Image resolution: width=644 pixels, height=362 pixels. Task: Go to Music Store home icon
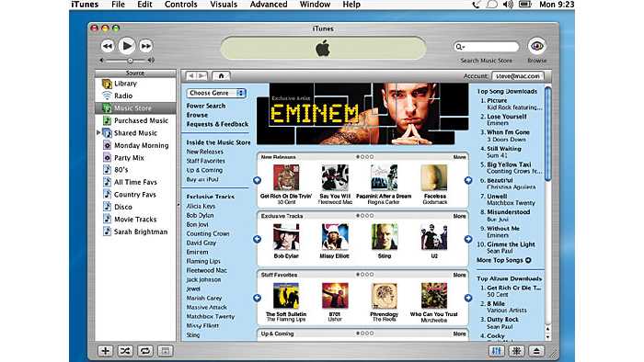222,76
